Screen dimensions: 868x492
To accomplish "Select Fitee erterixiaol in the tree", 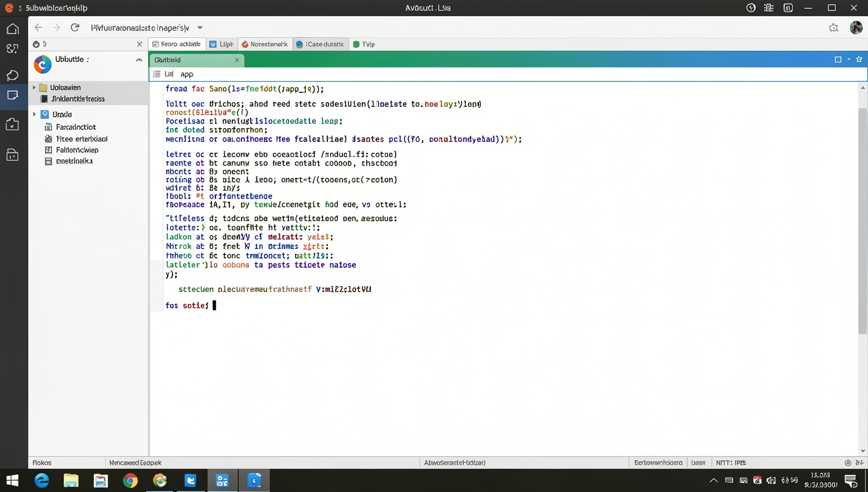I will point(82,138).
